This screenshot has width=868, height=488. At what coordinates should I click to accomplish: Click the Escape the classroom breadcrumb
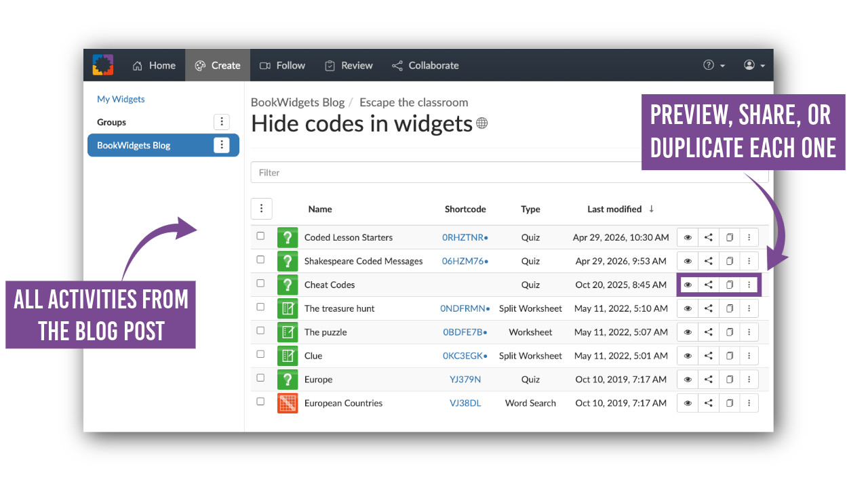tap(414, 102)
